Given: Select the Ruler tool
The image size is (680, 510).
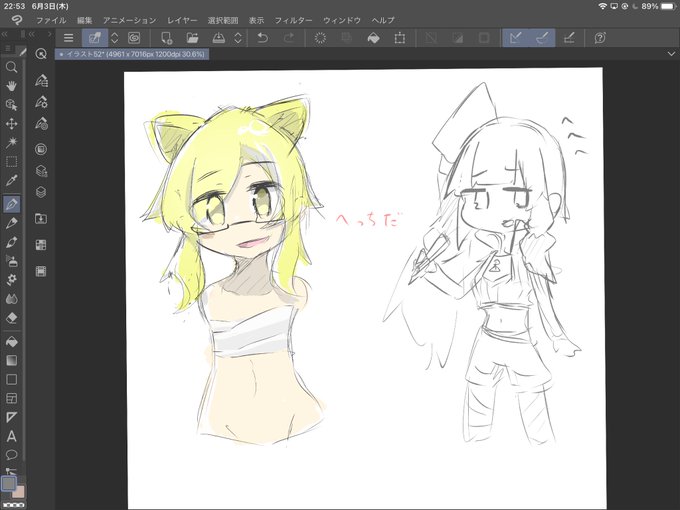Looking at the screenshot, I should (x=12, y=417).
